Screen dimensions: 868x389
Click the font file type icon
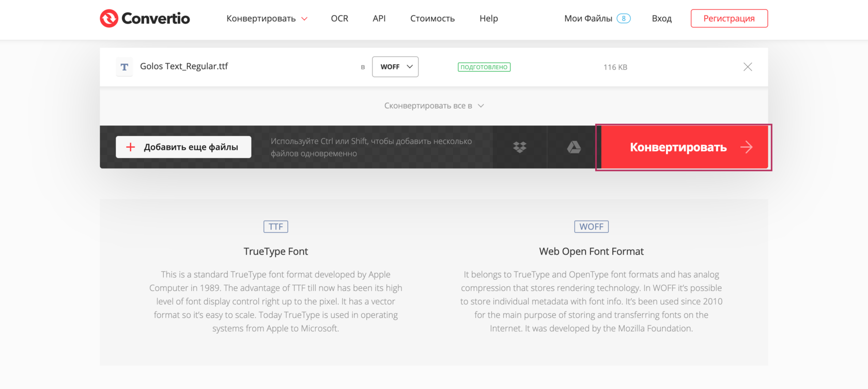click(x=125, y=67)
